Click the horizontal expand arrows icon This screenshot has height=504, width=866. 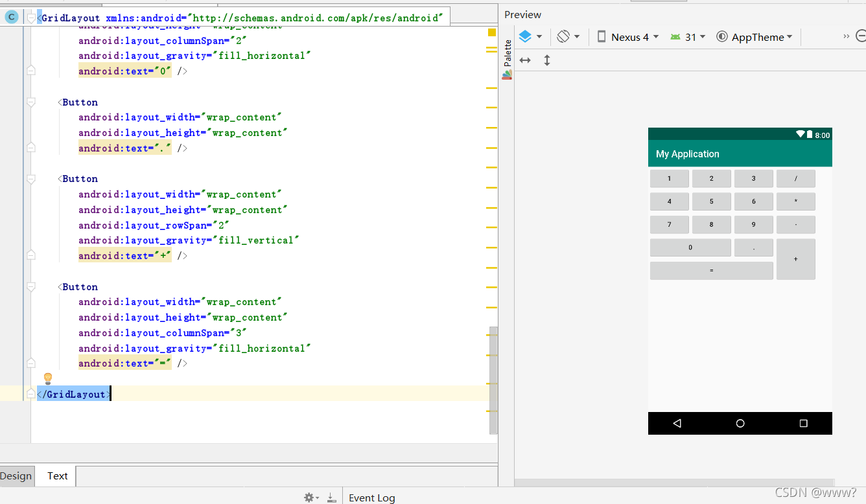(x=525, y=60)
